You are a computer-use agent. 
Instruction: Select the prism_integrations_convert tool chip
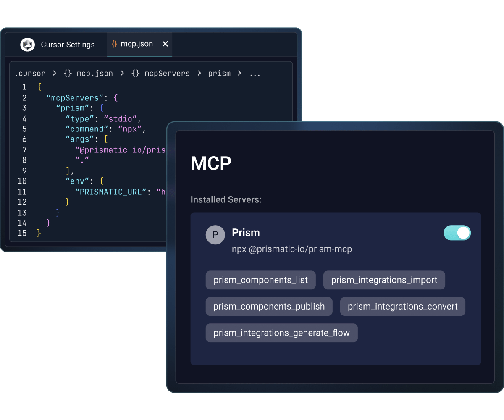pyautogui.click(x=402, y=307)
